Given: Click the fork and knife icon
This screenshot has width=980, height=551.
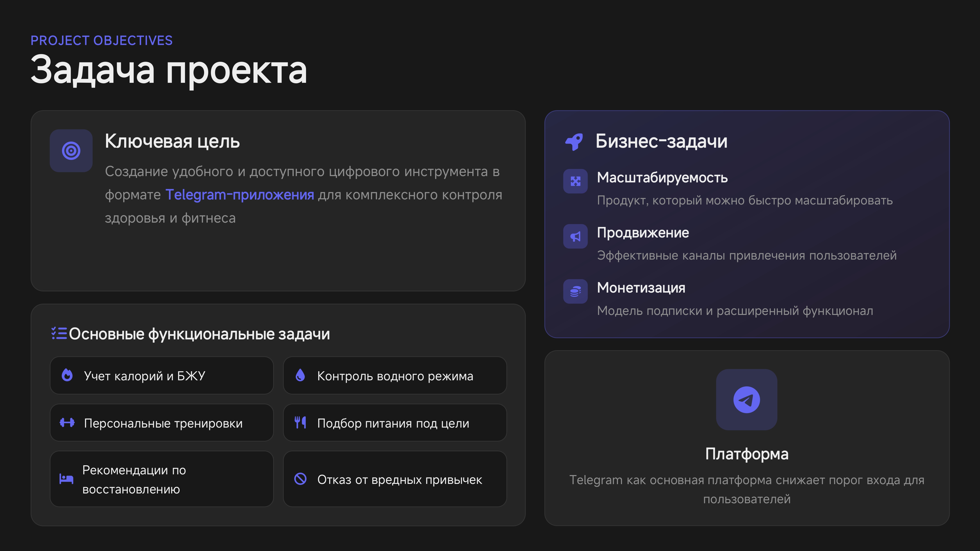Looking at the screenshot, I should [x=300, y=422].
